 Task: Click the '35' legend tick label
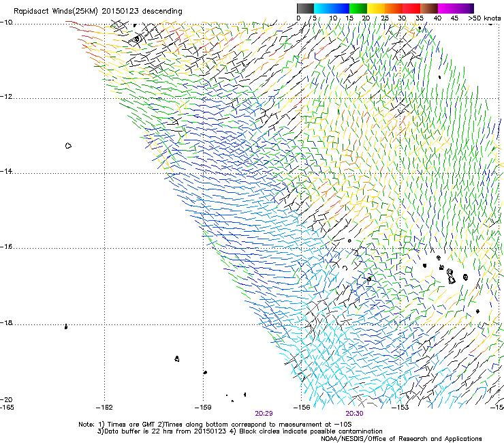[420, 18]
